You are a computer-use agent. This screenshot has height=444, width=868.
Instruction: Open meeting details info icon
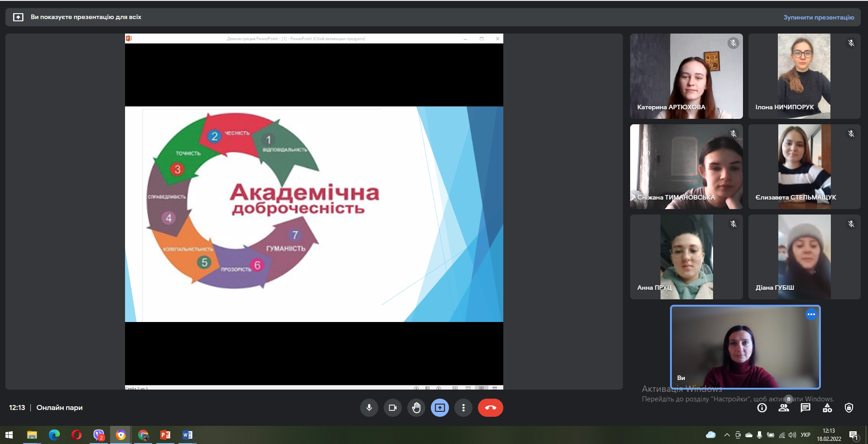point(762,408)
